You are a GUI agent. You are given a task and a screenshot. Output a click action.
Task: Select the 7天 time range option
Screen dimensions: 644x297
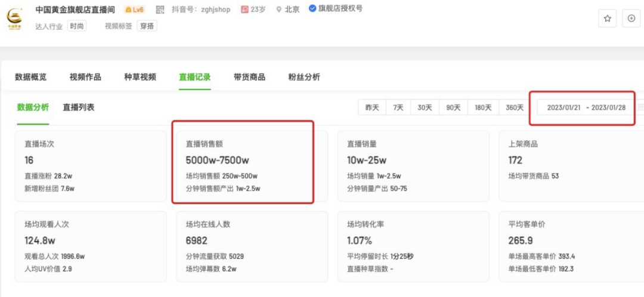pos(398,107)
